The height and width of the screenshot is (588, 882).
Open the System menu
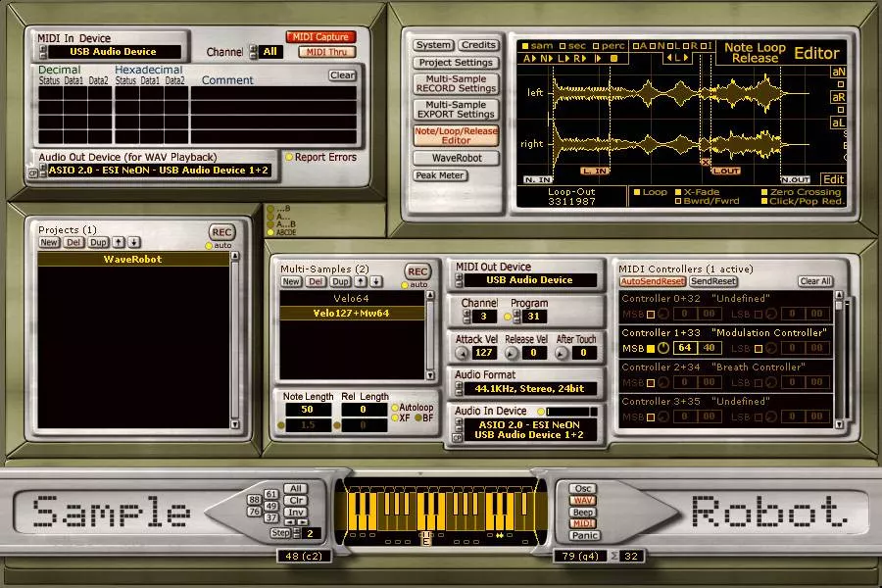click(x=434, y=45)
